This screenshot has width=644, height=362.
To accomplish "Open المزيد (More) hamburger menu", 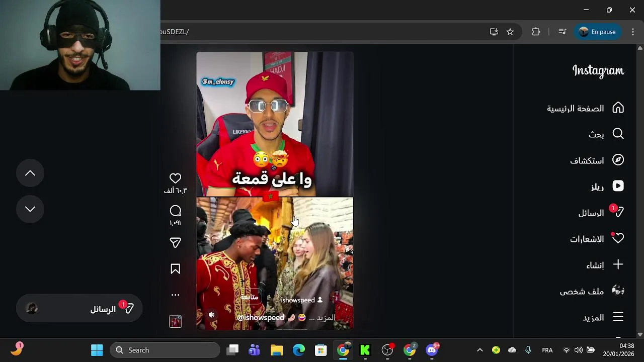I will tap(618, 317).
